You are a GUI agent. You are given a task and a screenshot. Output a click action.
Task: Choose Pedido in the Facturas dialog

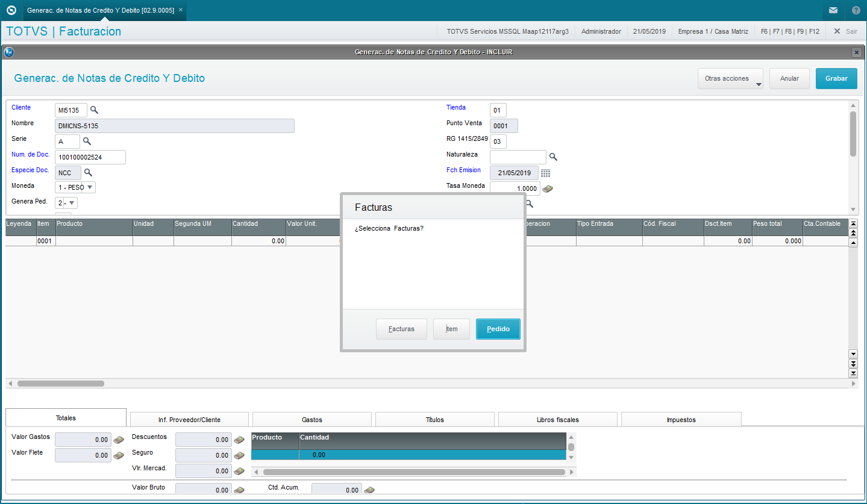click(x=498, y=329)
